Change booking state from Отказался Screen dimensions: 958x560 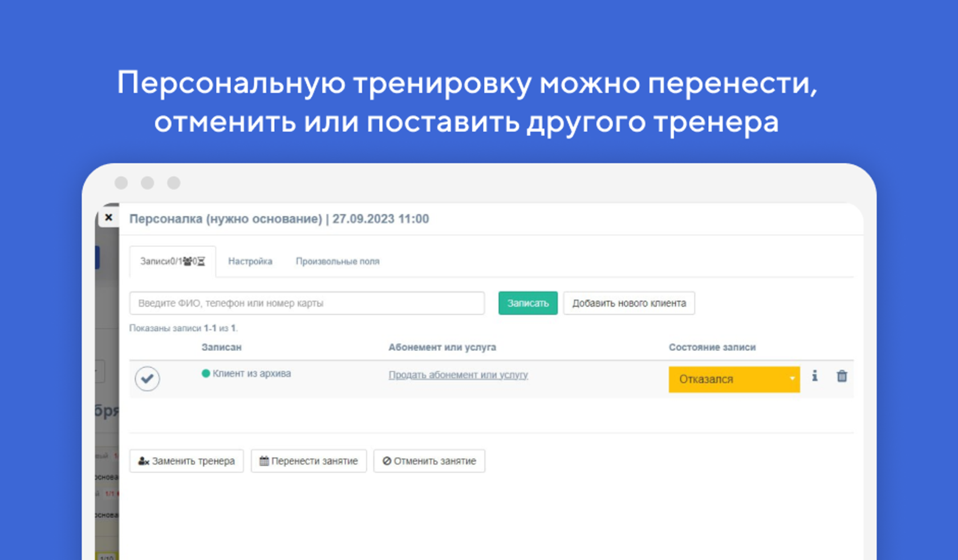734,379
